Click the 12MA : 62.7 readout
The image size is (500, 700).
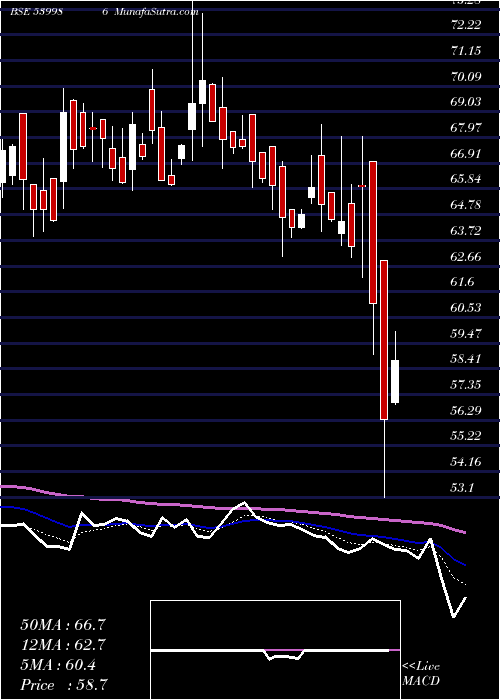pos(63,645)
